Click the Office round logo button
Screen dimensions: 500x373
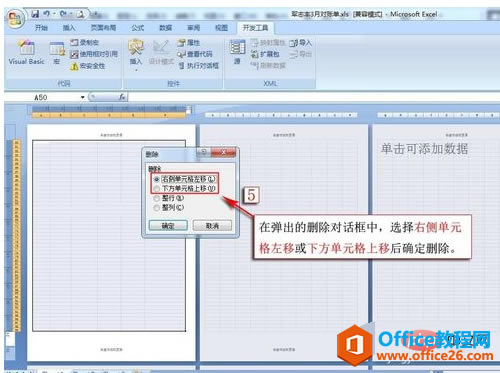click(x=15, y=19)
